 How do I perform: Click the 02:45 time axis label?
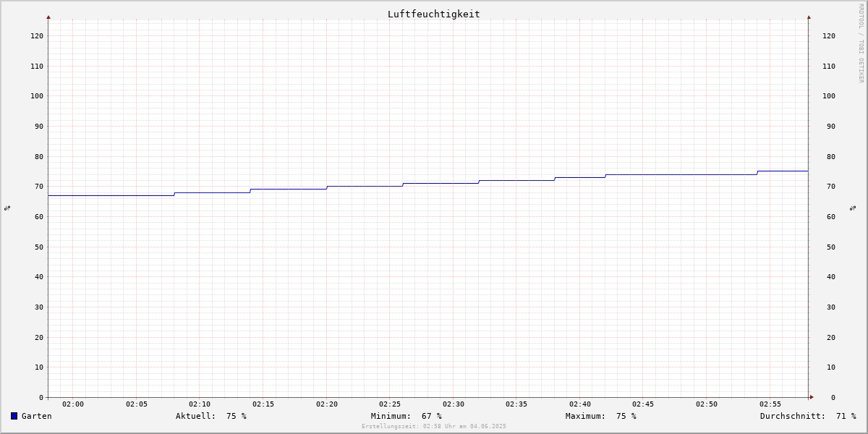coord(643,404)
